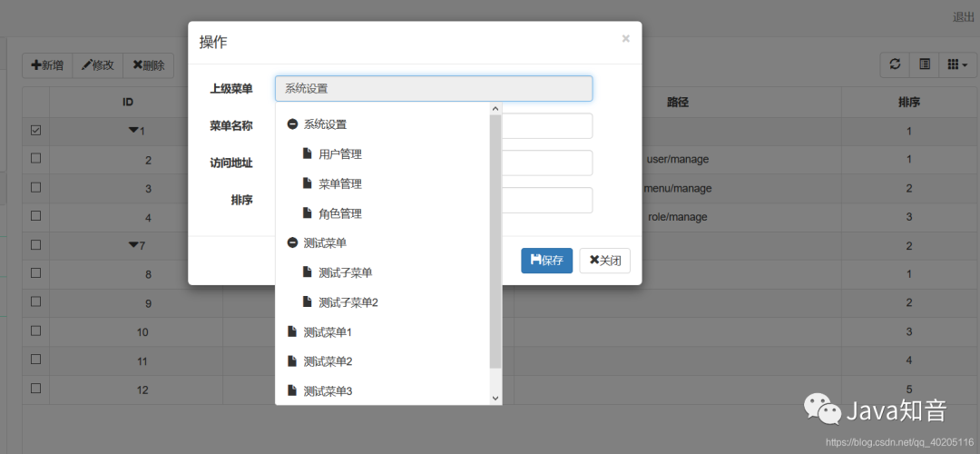Click the 删除 delete button
The height and width of the screenshot is (454, 980).
click(149, 65)
